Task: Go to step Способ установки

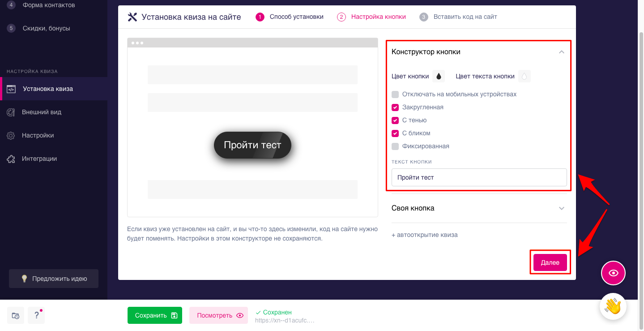Action: click(290, 17)
